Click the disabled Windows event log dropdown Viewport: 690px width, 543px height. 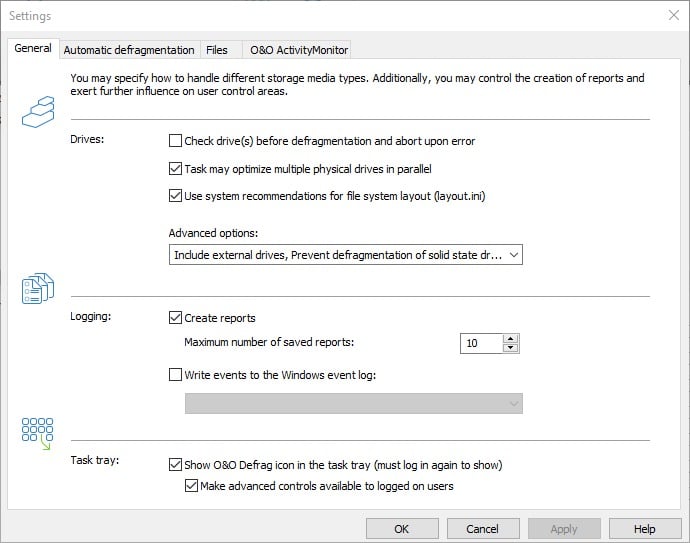tap(354, 404)
